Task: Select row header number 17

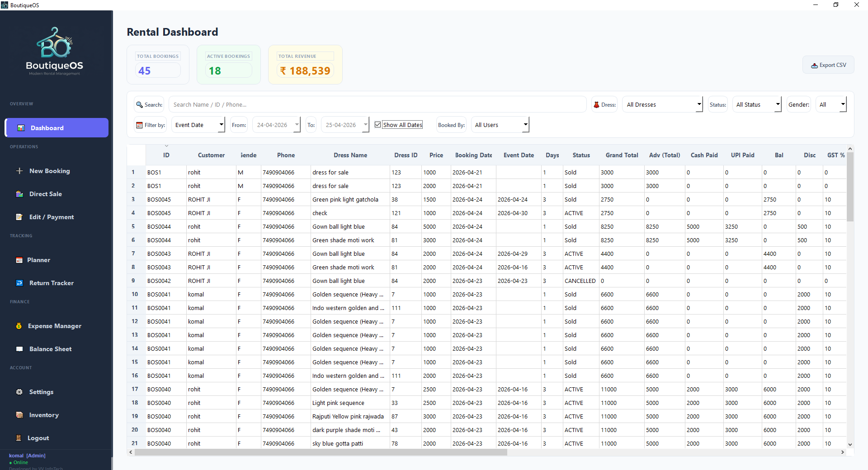Action: (136, 389)
